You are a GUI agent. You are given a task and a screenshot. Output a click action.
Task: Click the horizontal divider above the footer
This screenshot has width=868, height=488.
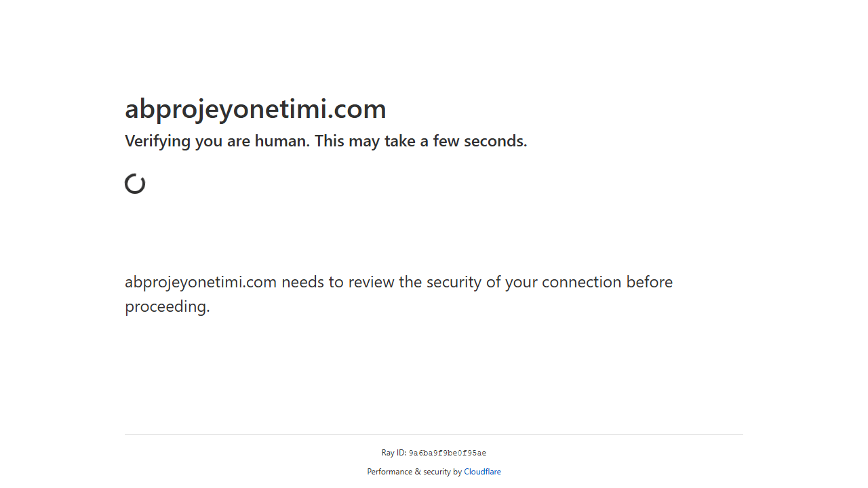click(434, 434)
